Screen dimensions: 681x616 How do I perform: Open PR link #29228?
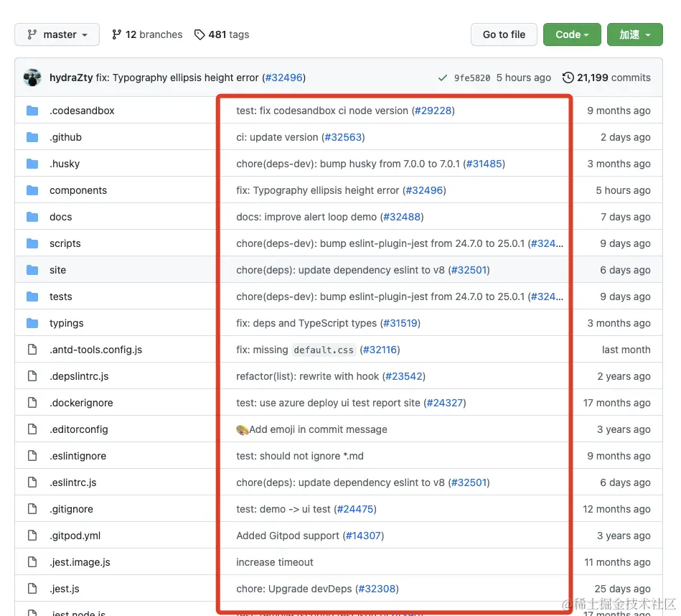point(433,111)
